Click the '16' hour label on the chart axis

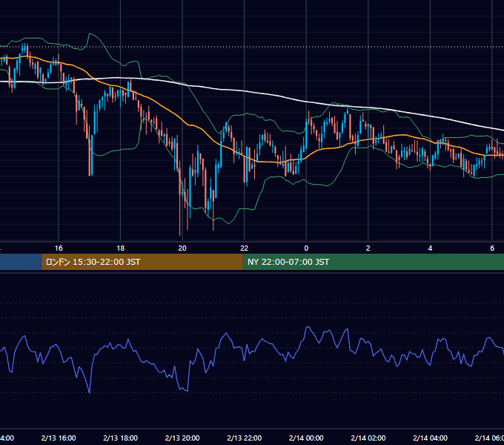59,248
